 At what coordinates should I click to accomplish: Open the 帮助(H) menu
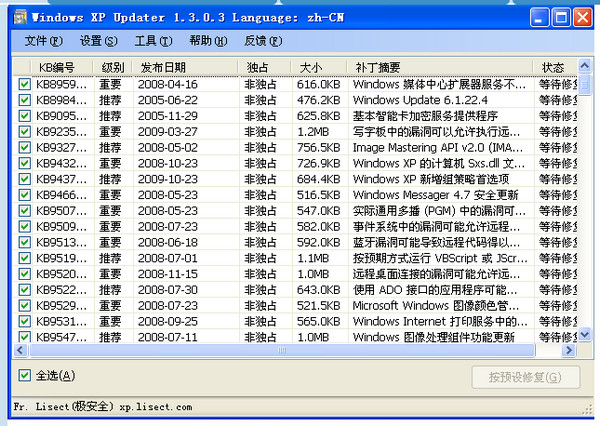point(208,41)
